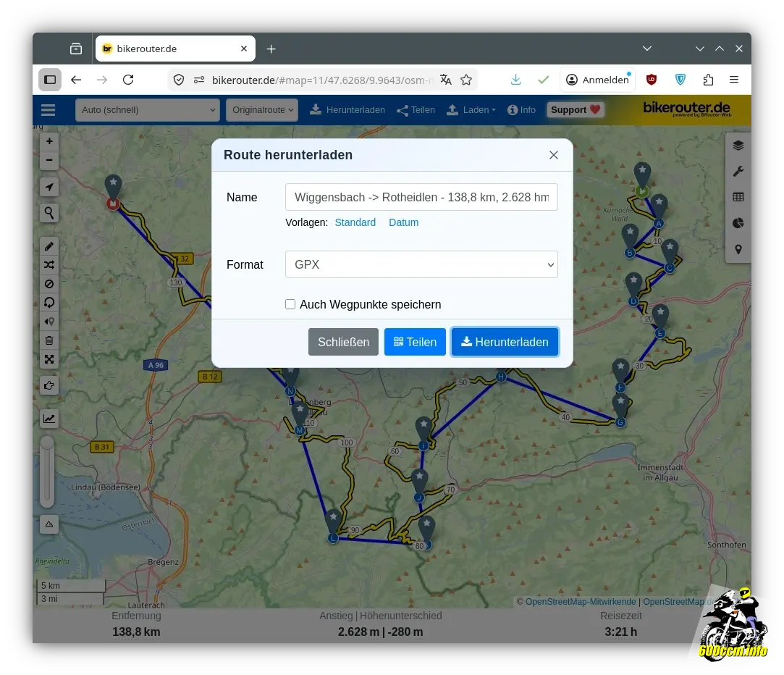Viewport: 784px width, 675px height.
Task: Open the Originalroute dropdown
Action: pos(261,110)
